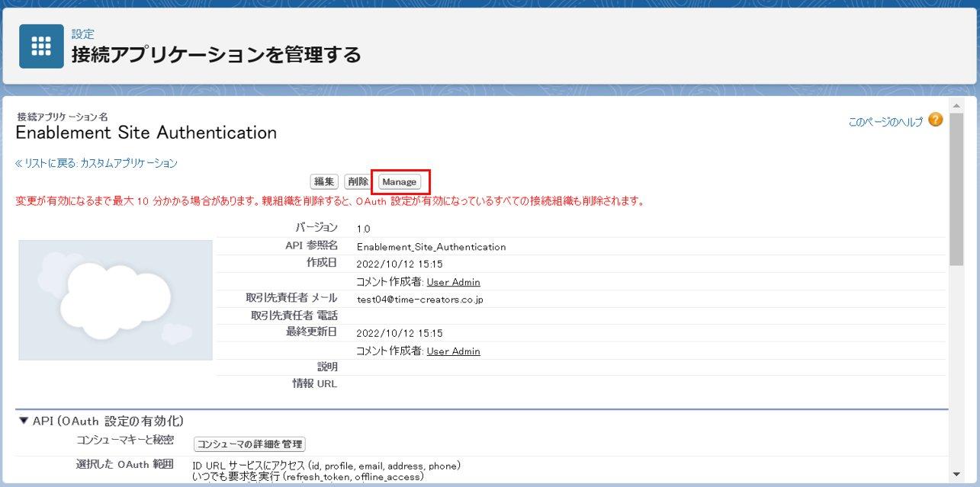The image size is (980, 487).
Task: Click the 接続アプリケーションを管理する heading
Action: tap(216, 56)
